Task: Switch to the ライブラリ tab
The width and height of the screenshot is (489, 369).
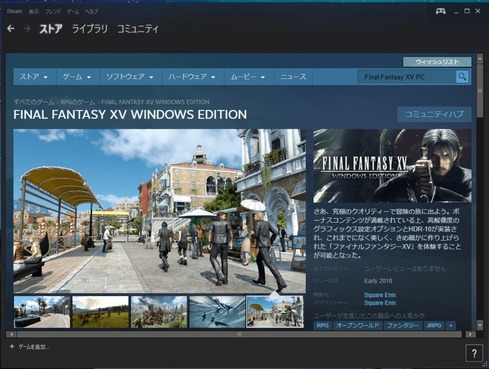Action: 90,29
